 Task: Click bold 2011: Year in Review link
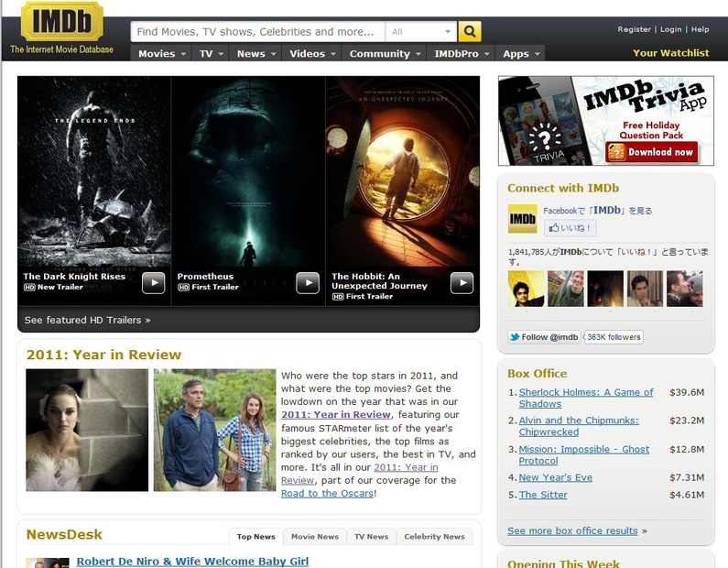[x=336, y=414]
